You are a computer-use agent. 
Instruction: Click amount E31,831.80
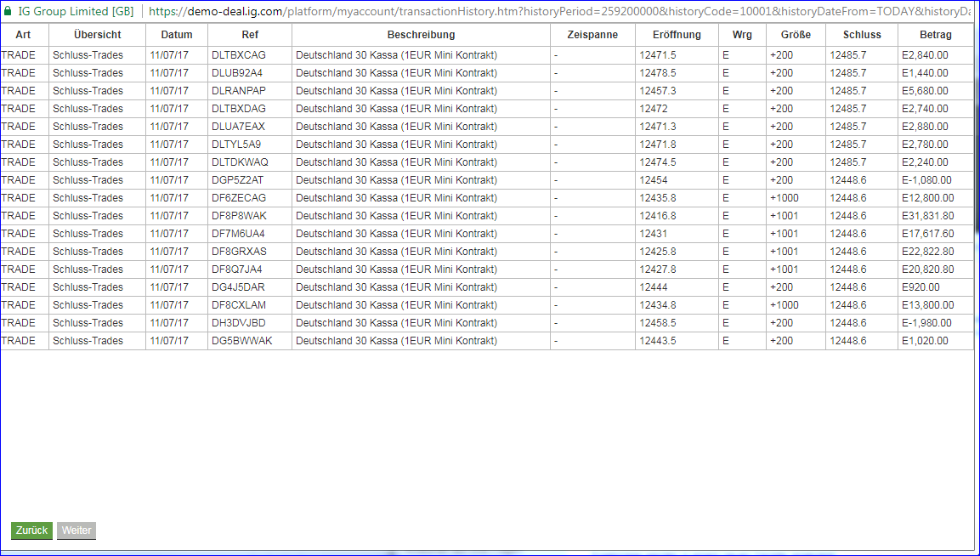pos(928,216)
